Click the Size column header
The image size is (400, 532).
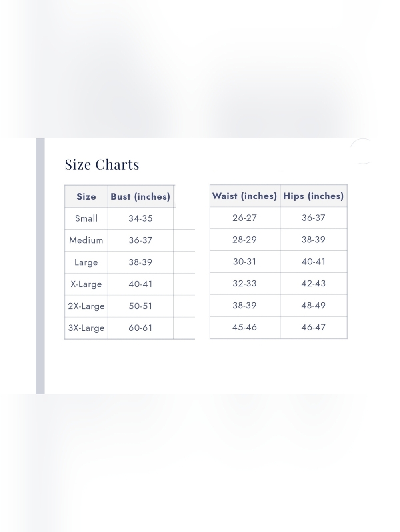86,196
